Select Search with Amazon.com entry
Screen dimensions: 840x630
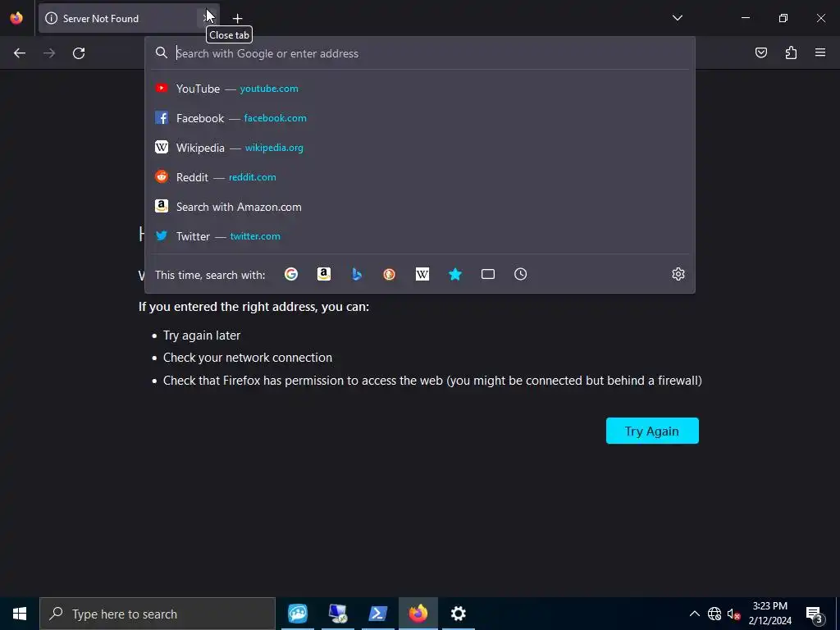421,207
